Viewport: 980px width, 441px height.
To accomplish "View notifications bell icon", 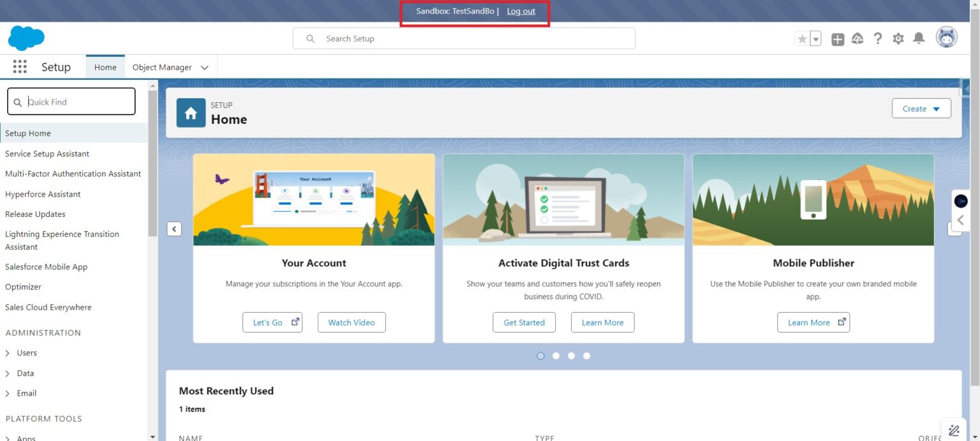I will tap(919, 39).
